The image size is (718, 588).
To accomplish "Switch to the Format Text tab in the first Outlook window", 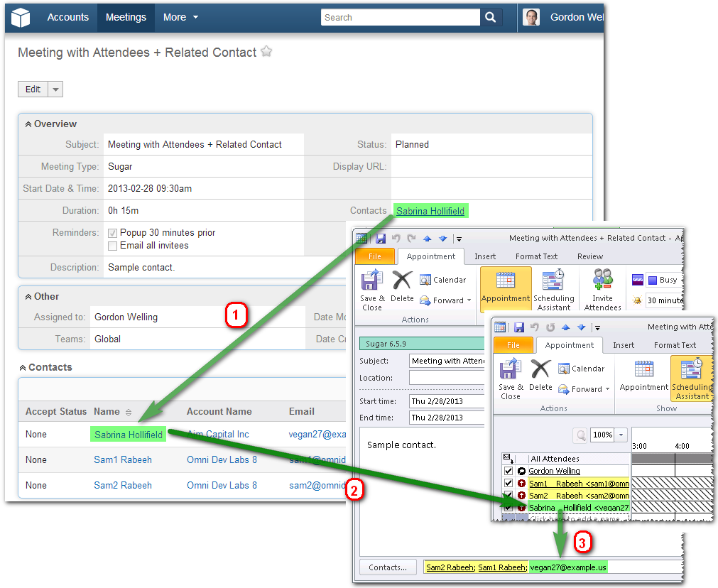I will [536, 256].
